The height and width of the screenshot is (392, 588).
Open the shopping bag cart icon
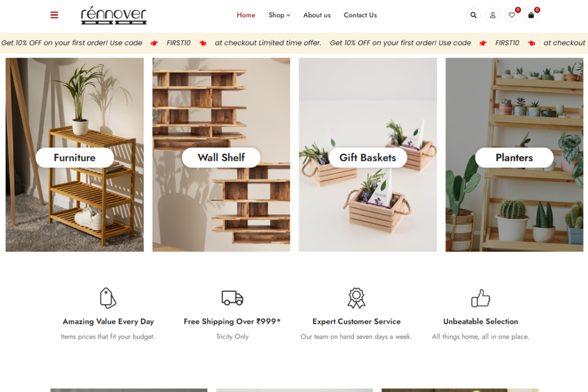coord(531,15)
